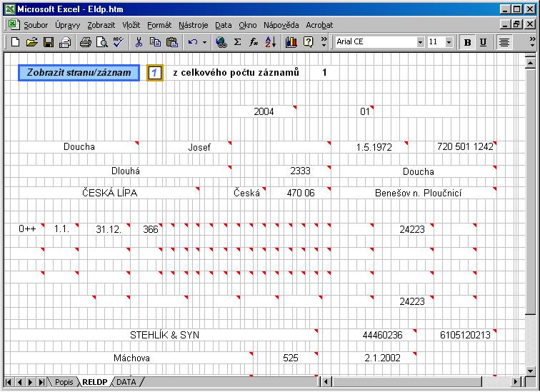Sort ascending with the A-Z icon
The width and height of the screenshot is (540, 392).
tap(271, 42)
